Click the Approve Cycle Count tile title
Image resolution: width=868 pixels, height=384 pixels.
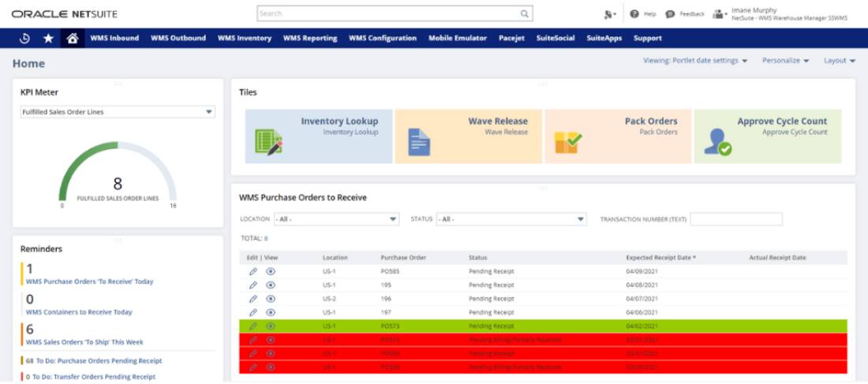(782, 121)
